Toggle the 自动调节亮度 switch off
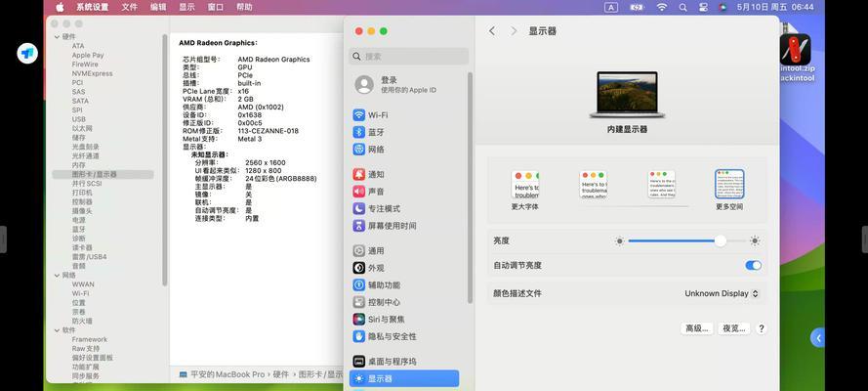The image size is (868, 391). tap(754, 265)
